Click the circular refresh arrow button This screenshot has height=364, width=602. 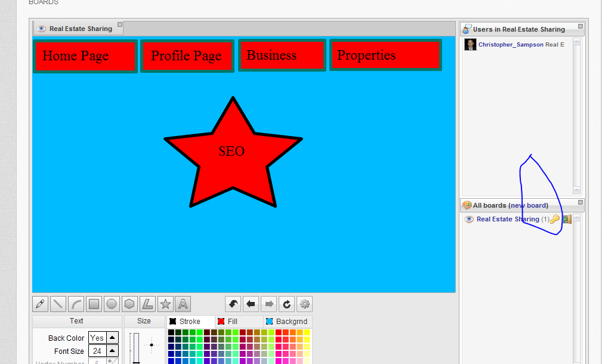(x=286, y=304)
